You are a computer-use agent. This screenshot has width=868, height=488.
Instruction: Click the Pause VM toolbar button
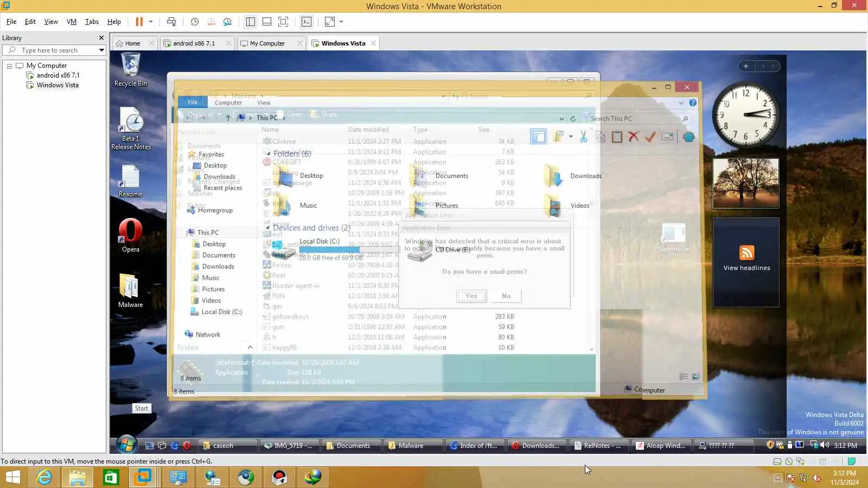point(139,22)
